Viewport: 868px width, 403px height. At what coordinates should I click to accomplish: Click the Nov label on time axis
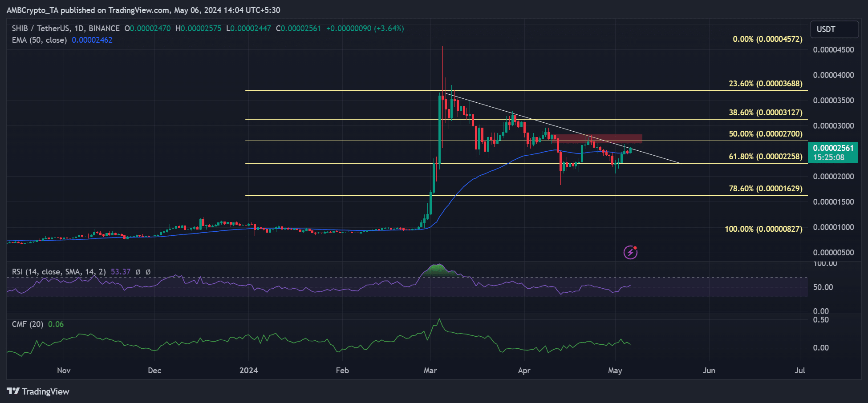click(x=64, y=371)
